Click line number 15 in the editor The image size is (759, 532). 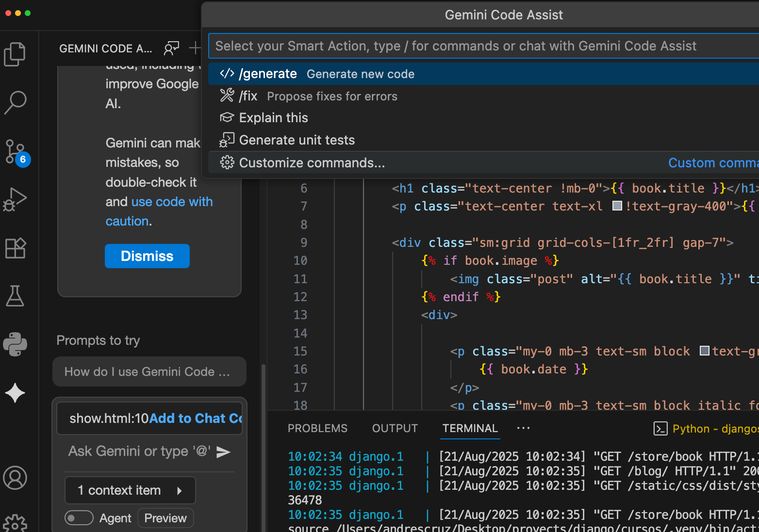click(x=300, y=351)
